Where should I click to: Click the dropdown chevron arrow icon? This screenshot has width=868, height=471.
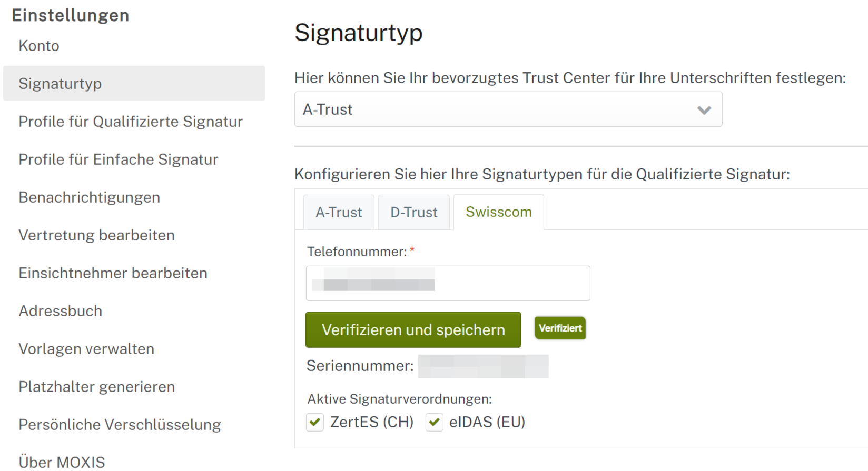point(704,110)
